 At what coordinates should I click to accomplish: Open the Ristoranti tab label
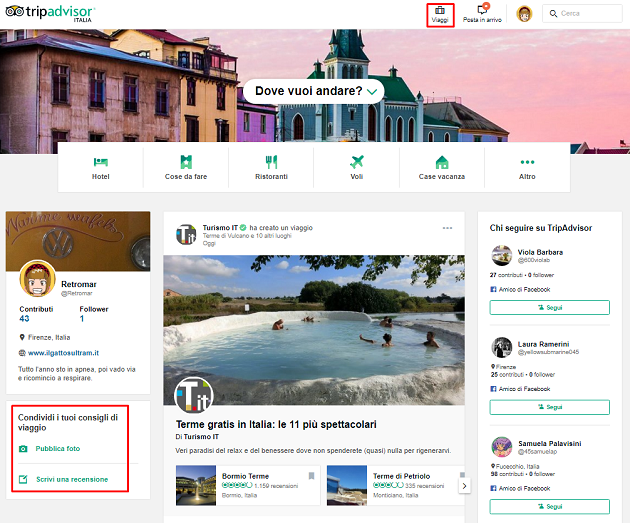point(271,176)
